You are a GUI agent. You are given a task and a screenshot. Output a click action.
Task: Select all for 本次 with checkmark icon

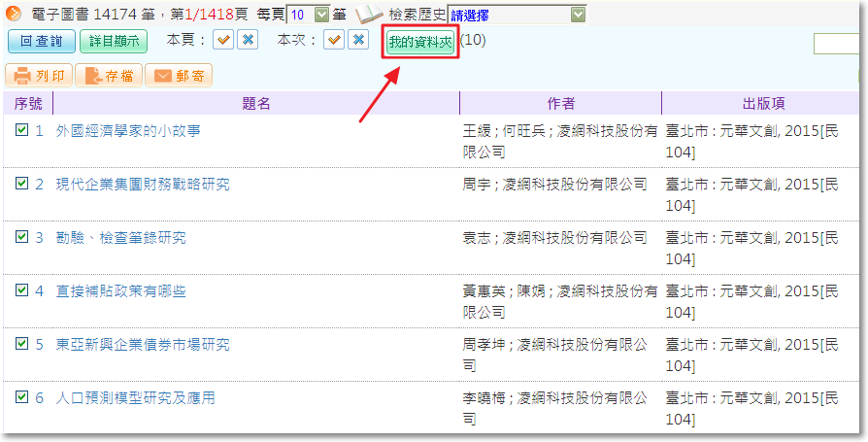[334, 40]
